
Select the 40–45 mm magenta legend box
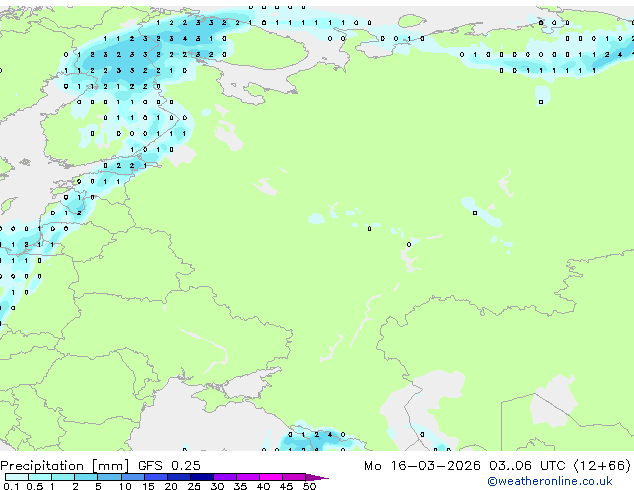271,477
